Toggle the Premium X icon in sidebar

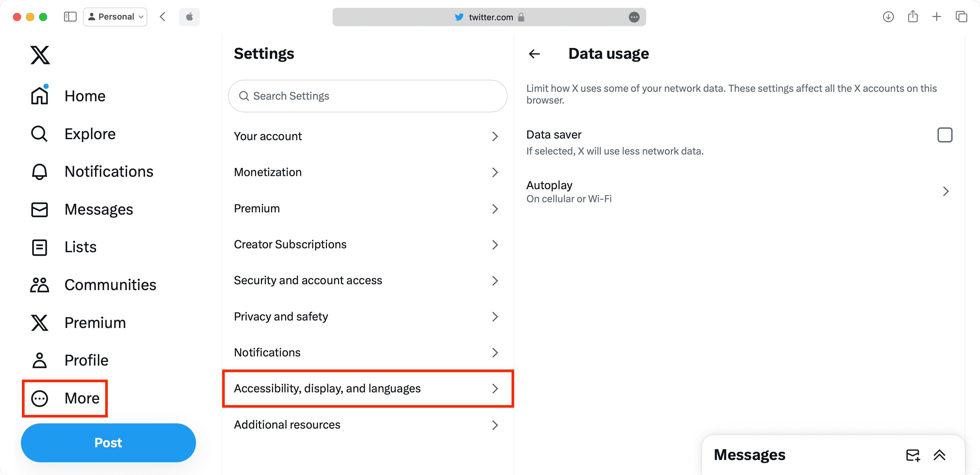(39, 322)
